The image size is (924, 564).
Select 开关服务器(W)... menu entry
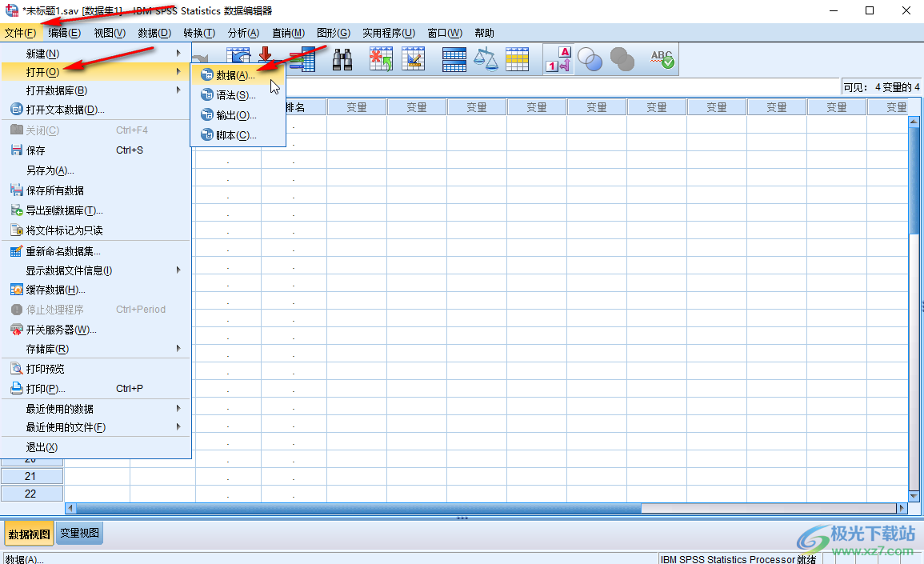[96, 330]
